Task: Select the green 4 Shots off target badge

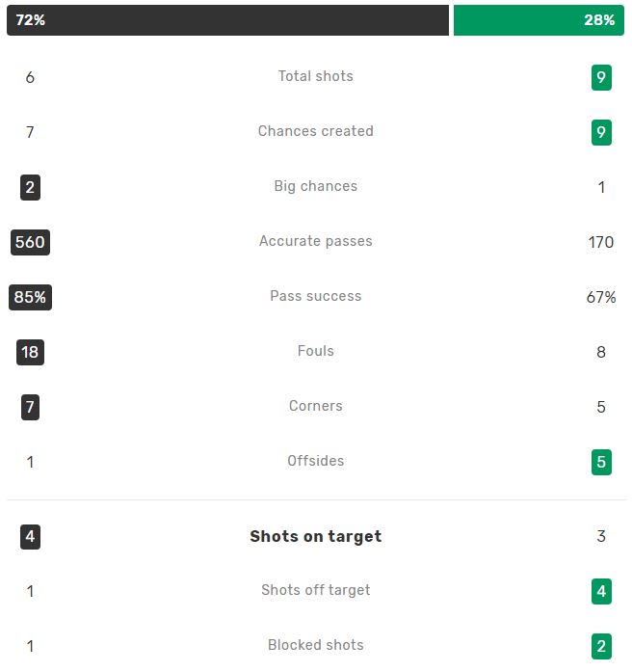Action: pyautogui.click(x=601, y=591)
